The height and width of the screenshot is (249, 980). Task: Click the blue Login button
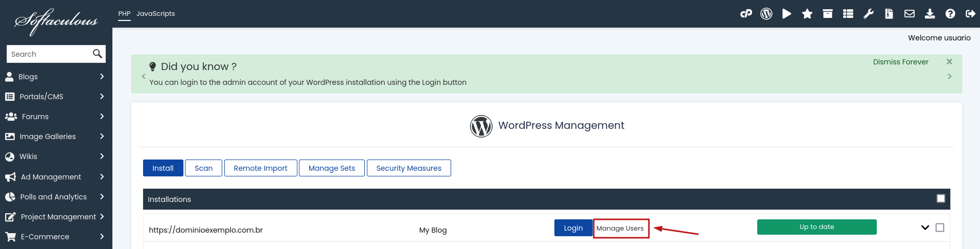573,228
